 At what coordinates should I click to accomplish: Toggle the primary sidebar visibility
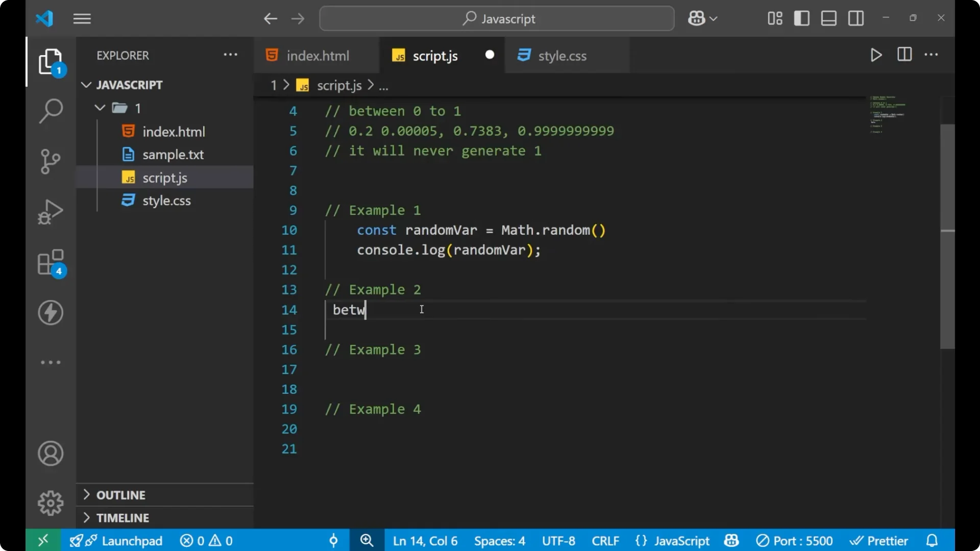point(801,18)
